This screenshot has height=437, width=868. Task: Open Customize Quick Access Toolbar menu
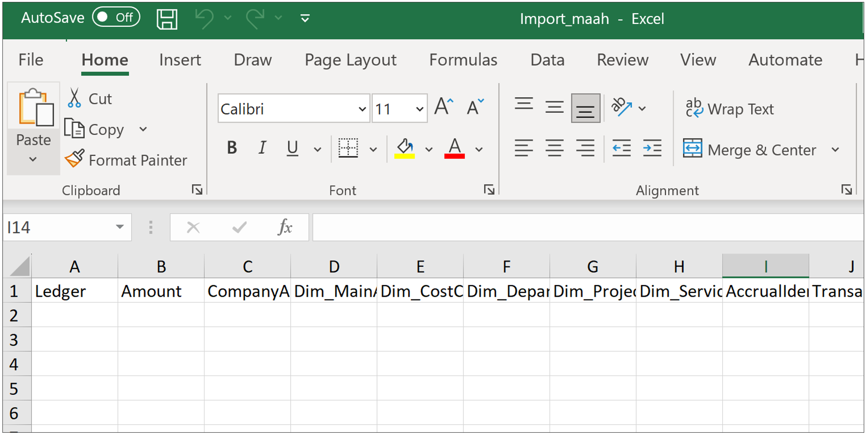click(305, 19)
